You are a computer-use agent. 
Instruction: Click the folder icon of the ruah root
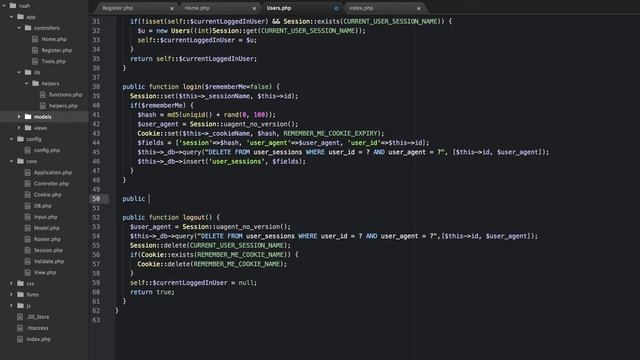click(13, 6)
